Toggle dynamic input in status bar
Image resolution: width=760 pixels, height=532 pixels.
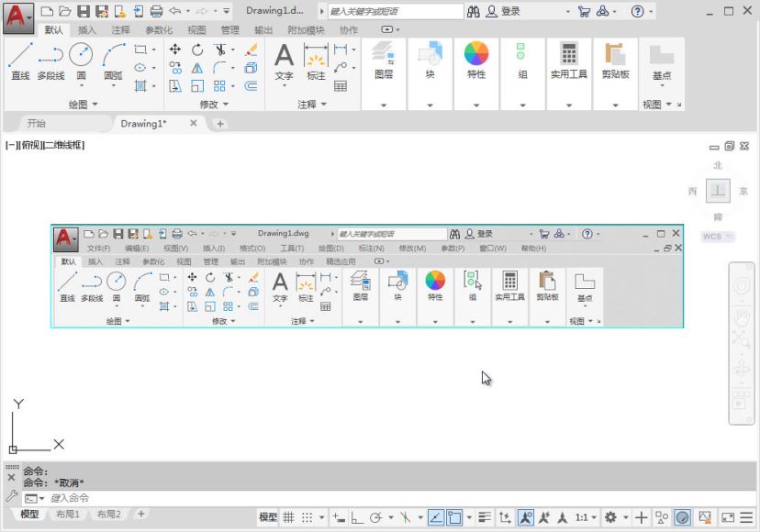pos(339,517)
